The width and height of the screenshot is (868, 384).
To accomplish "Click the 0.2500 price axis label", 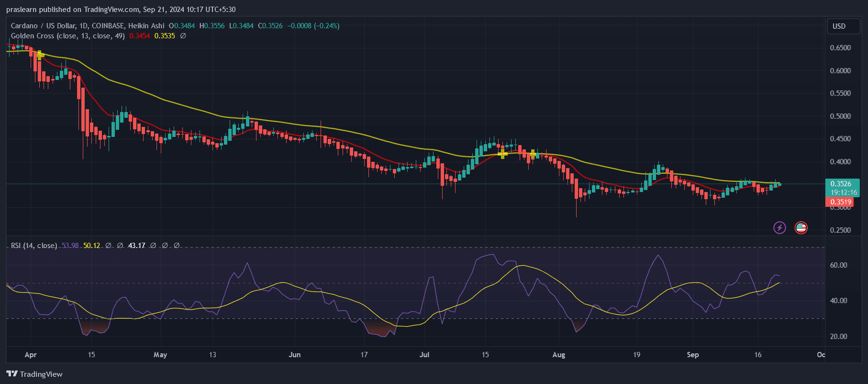I will 840,230.
